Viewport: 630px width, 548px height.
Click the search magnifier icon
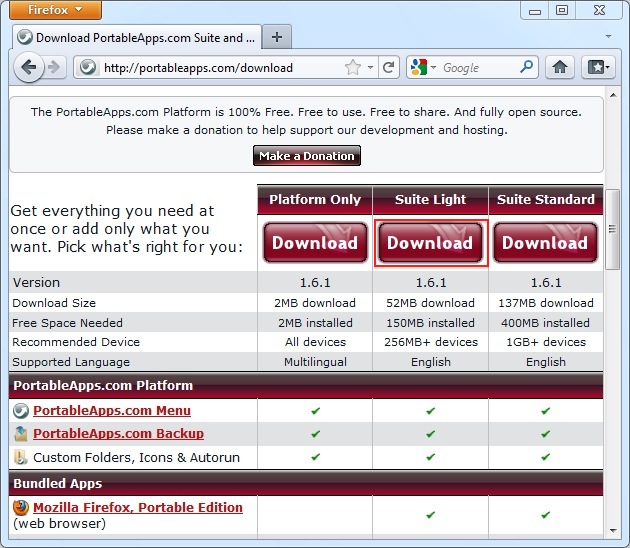pos(527,68)
